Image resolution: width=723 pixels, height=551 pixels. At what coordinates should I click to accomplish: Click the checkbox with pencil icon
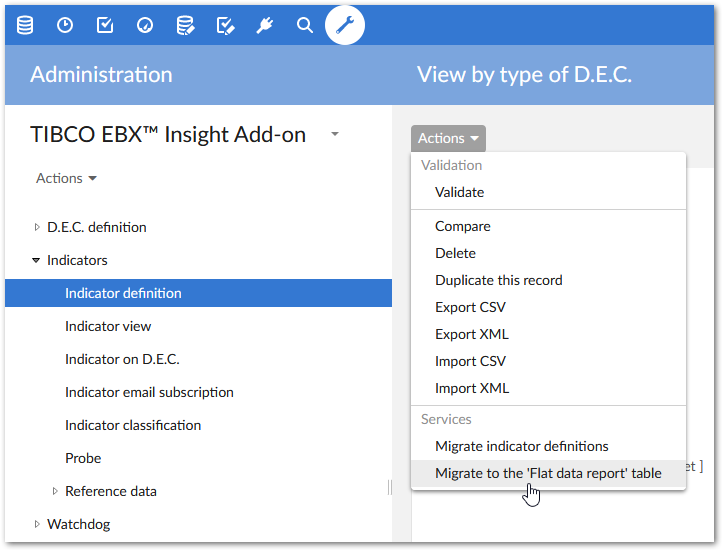tap(225, 25)
